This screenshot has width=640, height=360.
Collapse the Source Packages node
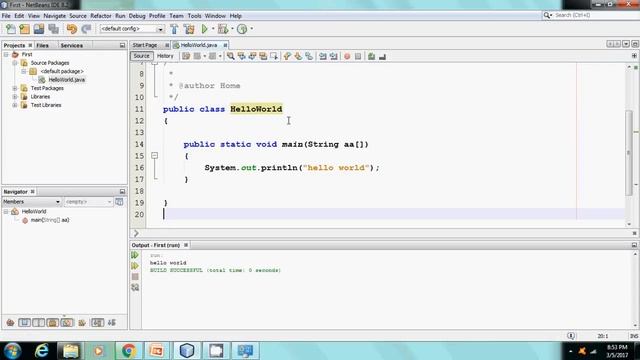click(x=15, y=63)
